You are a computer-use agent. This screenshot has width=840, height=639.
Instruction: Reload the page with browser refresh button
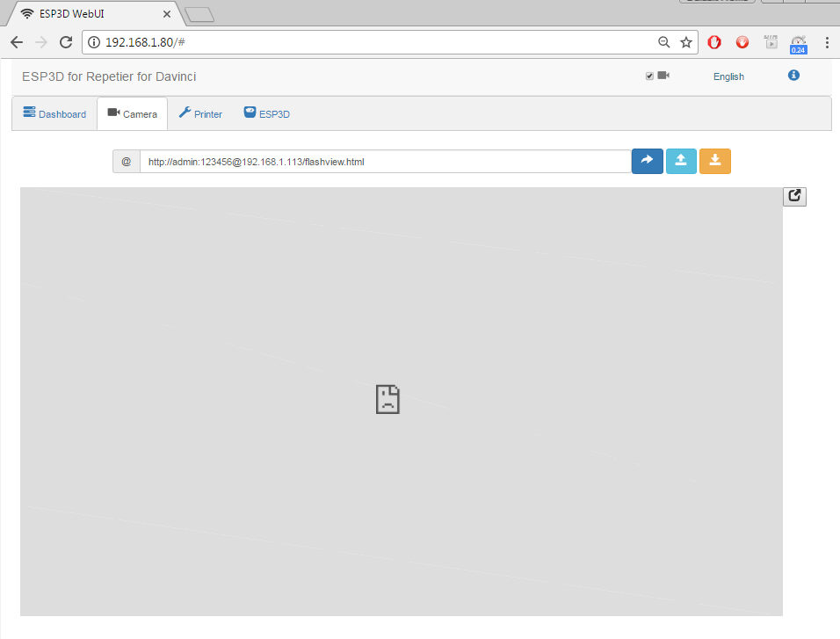pyautogui.click(x=66, y=42)
